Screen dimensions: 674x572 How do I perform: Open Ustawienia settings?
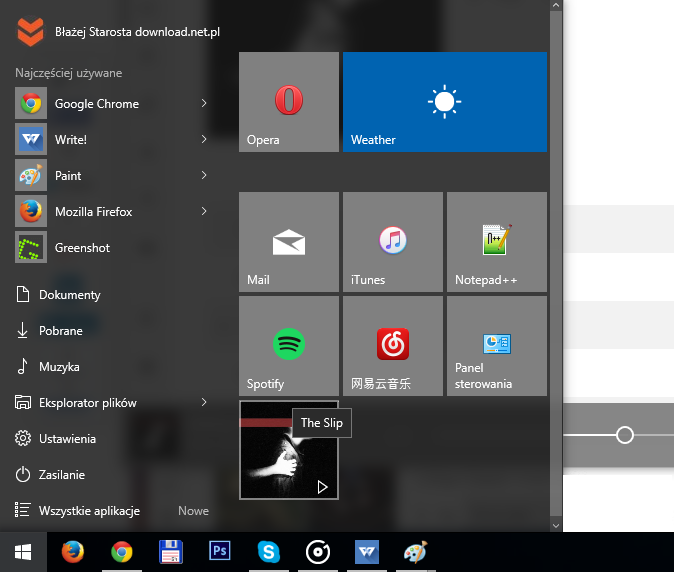[56, 439]
